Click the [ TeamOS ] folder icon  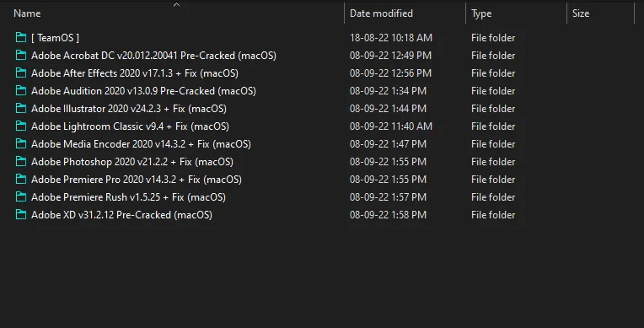[x=20, y=37]
